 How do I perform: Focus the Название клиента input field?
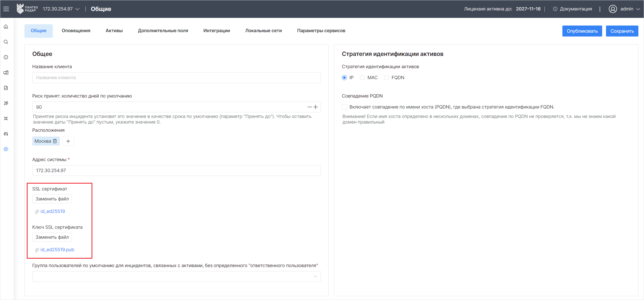[176, 78]
